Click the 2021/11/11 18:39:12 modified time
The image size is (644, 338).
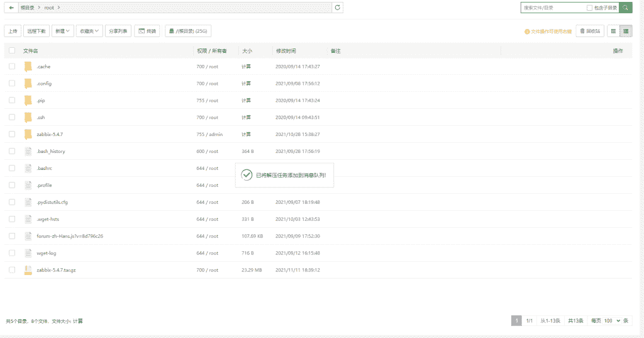pos(297,270)
